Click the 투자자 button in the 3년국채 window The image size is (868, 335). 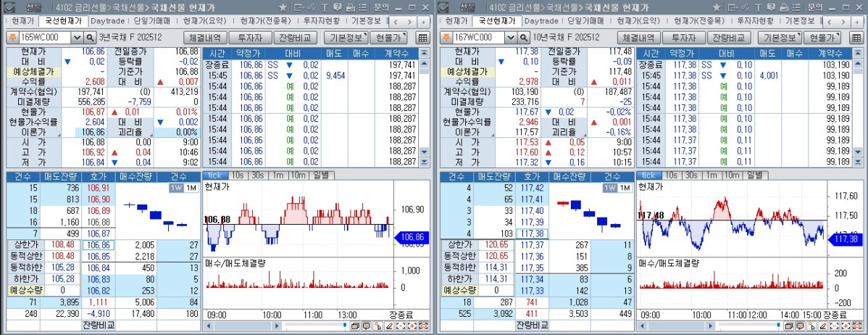point(250,38)
